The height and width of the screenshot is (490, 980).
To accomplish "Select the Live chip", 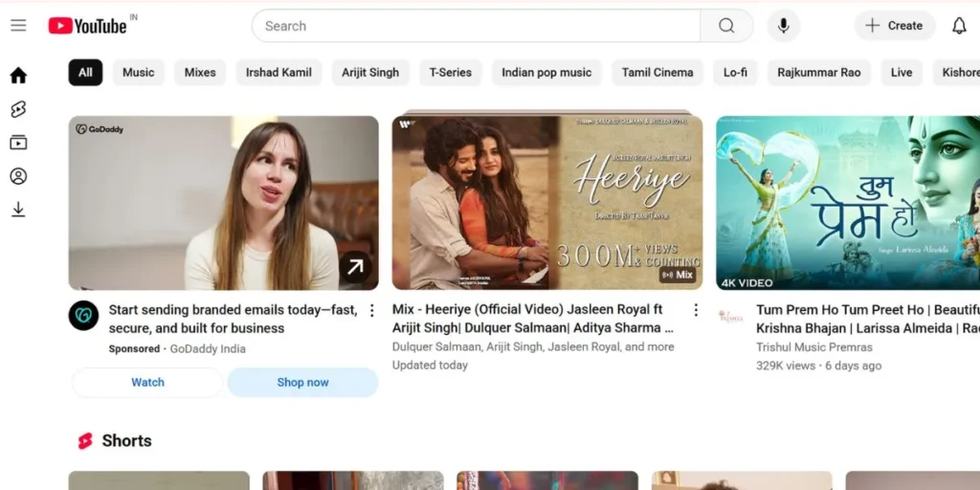I will click(x=902, y=73).
